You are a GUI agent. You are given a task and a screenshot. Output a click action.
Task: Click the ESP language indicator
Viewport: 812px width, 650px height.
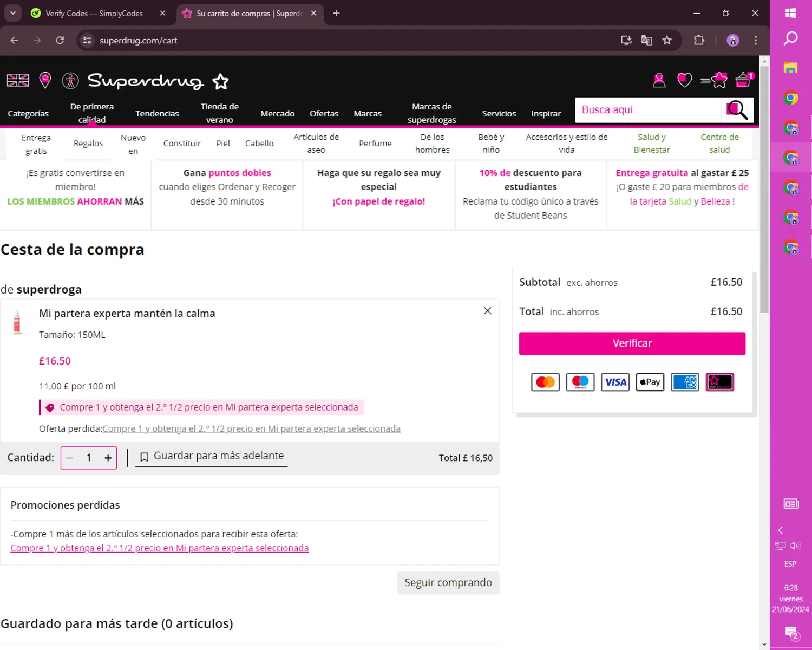[790, 564]
